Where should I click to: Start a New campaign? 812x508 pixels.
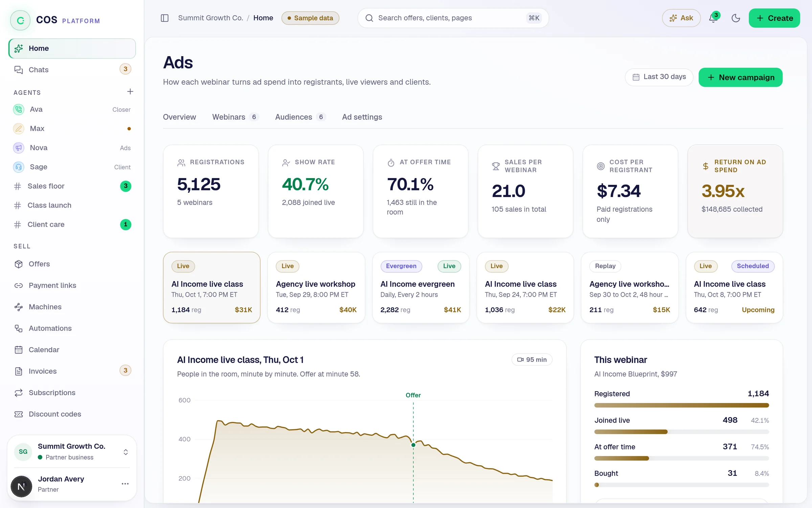click(x=741, y=77)
